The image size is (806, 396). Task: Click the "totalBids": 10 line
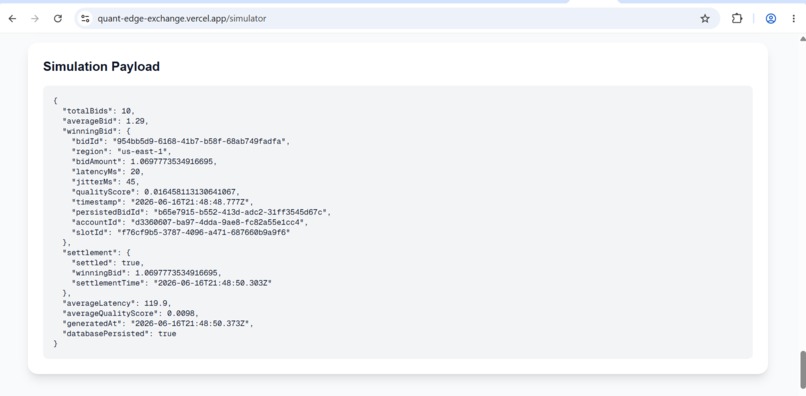point(99,111)
